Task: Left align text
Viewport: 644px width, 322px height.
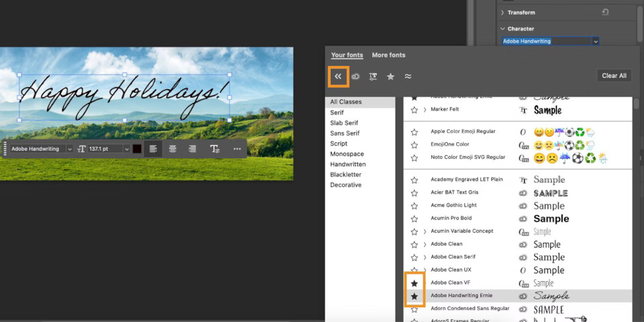Action: (x=153, y=149)
